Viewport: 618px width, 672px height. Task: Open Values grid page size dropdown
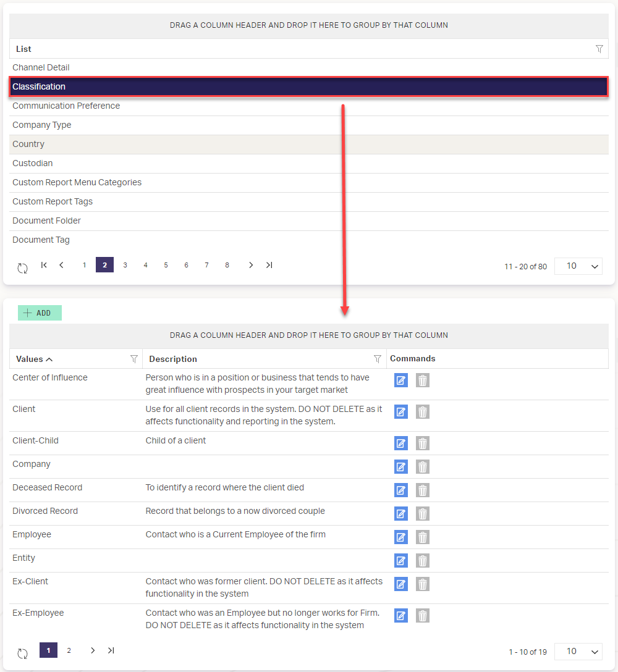578,652
